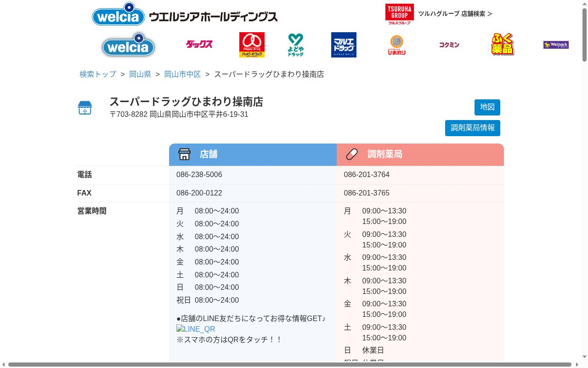The width and height of the screenshot is (588, 368).
Task: Select the Happy Drug brand logo
Action: [x=252, y=45]
